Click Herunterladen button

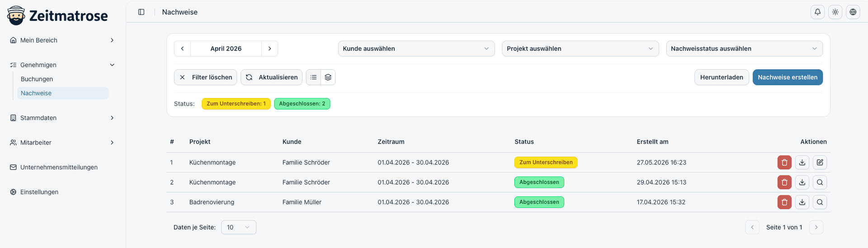click(x=722, y=77)
